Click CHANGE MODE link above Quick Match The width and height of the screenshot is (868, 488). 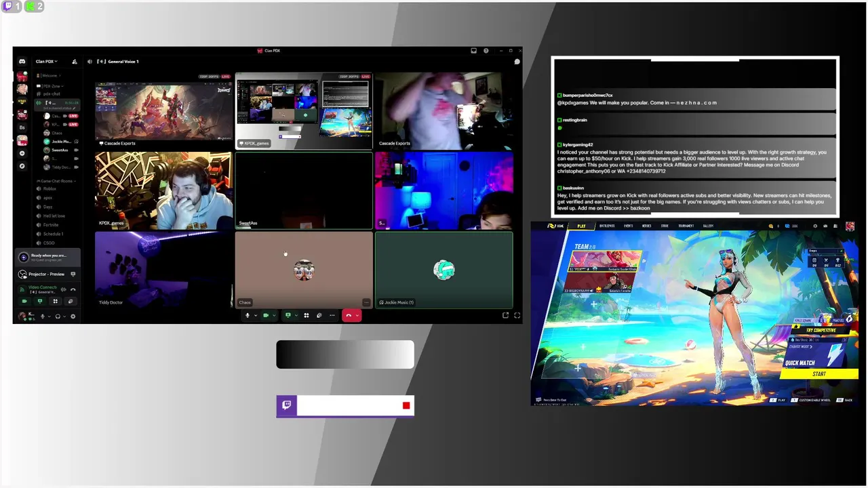click(800, 346)
